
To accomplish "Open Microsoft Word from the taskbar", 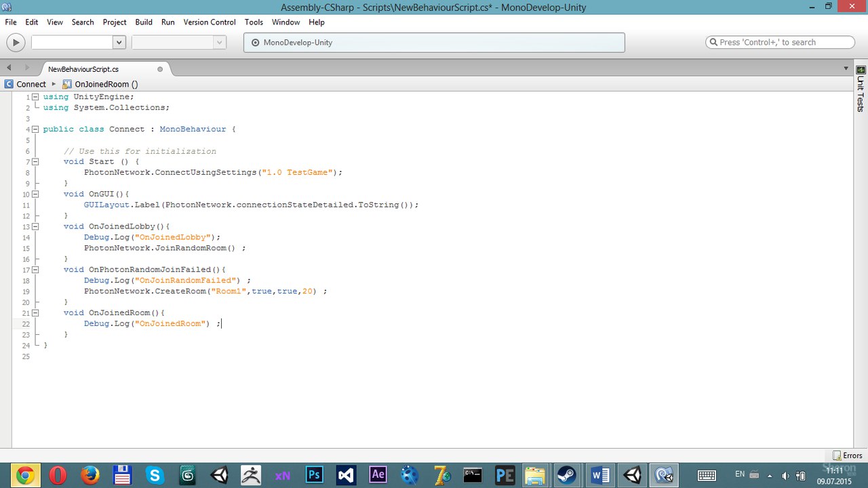I will click(599, 475).
